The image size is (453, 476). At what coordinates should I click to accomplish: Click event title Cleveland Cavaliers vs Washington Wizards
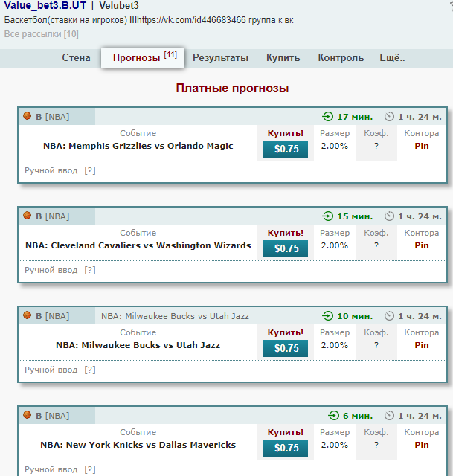click(138, 245)
